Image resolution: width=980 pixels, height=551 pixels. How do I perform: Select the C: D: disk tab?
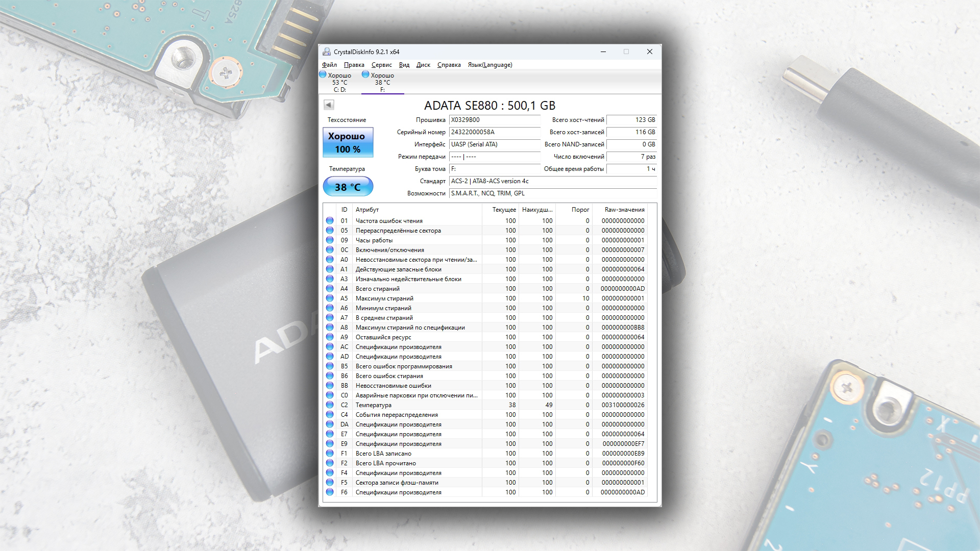pyautogui.click(x=339, y=82)
